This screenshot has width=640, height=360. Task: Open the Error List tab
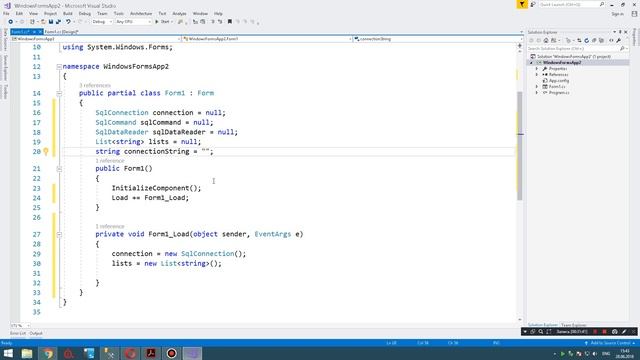18,333
